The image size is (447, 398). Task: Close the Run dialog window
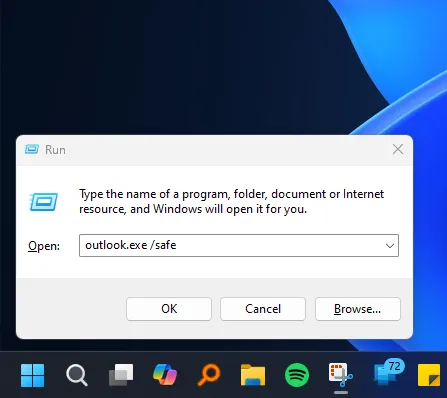pos(398,149)
